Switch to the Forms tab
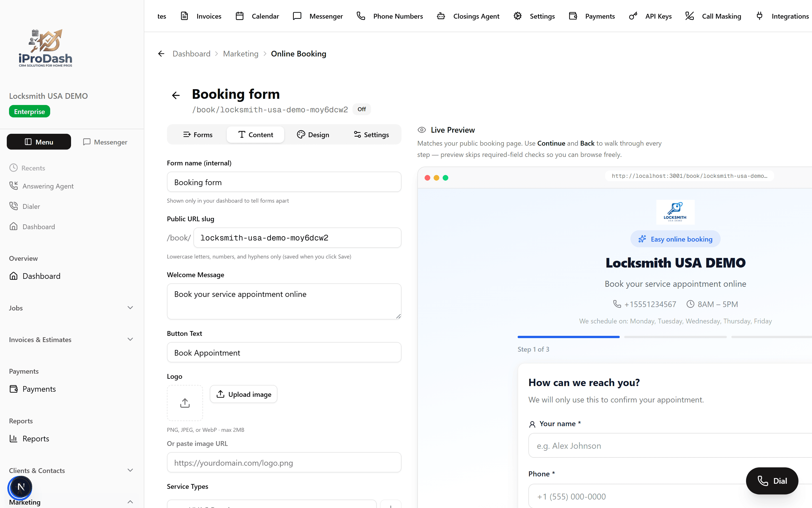 click(x=198, y=134)
